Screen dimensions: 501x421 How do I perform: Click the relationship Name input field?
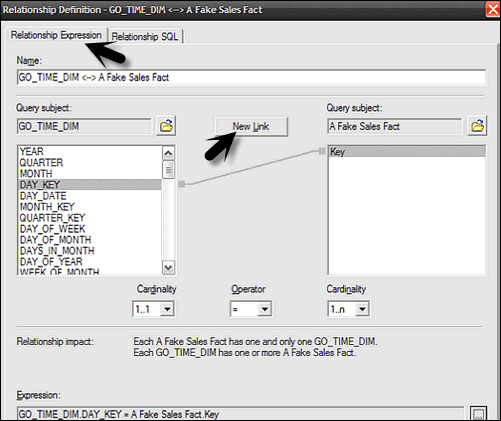pyautogui.click(x=252, y=77)
